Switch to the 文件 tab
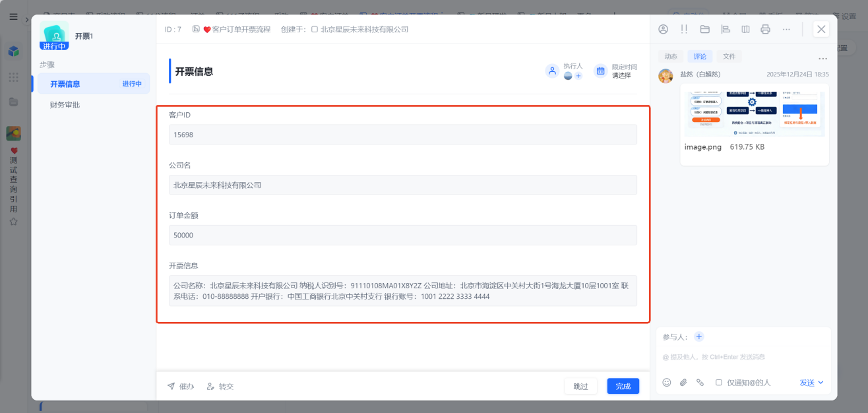Image resolution: width=868 pixels, height=413 pixels. point(729,57)
